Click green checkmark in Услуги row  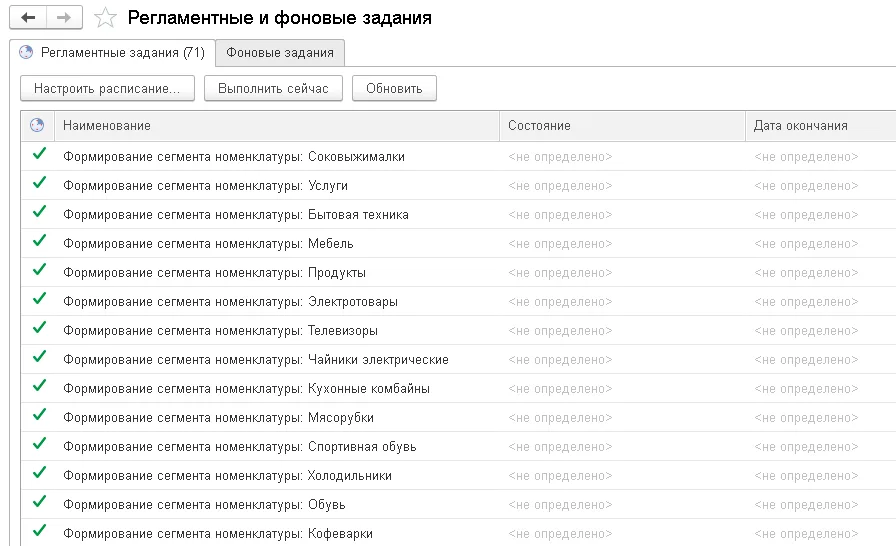pos(39,183)
